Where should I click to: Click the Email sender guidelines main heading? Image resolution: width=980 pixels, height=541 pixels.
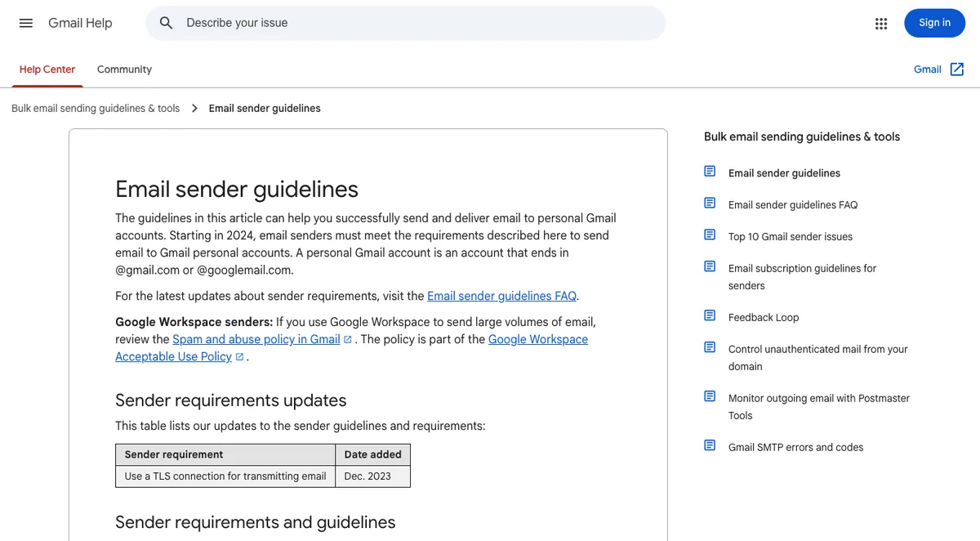tap(237, 189)
